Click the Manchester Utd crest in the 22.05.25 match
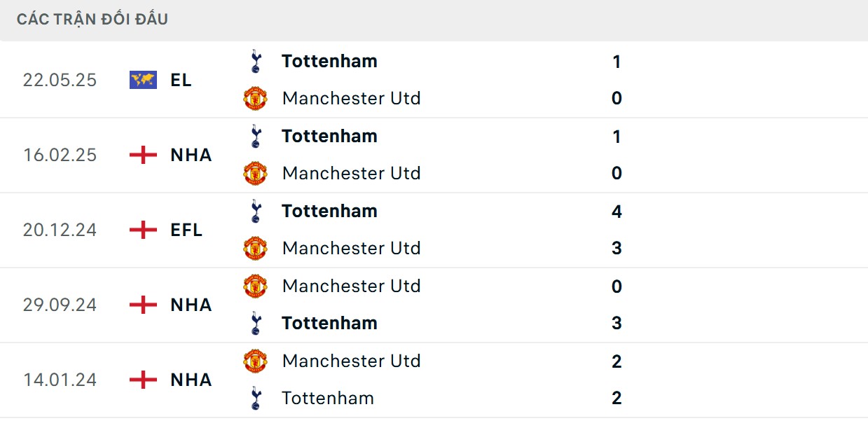The width and height of the screenshot is (868, 435). [255, 98]
